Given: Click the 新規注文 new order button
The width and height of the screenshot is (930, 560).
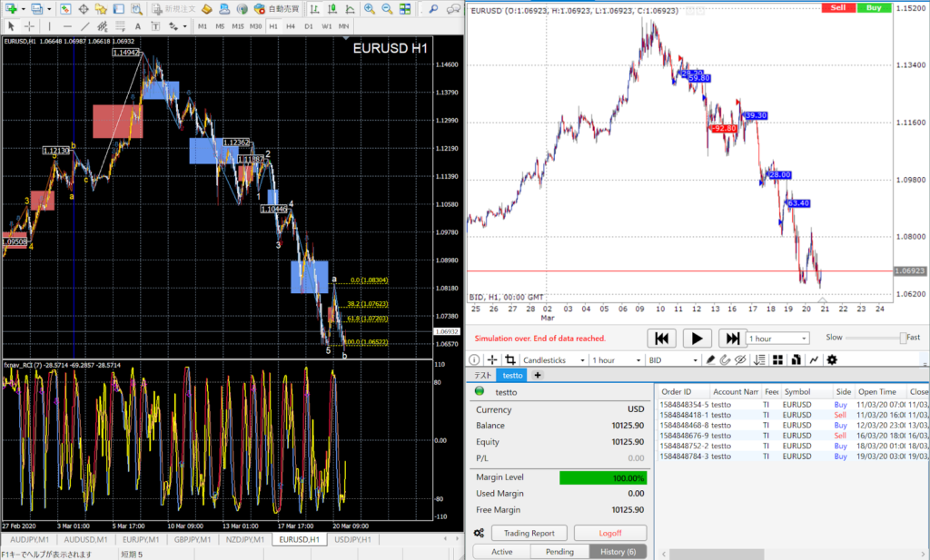Looking at the screenshot, I should [173, 9].
